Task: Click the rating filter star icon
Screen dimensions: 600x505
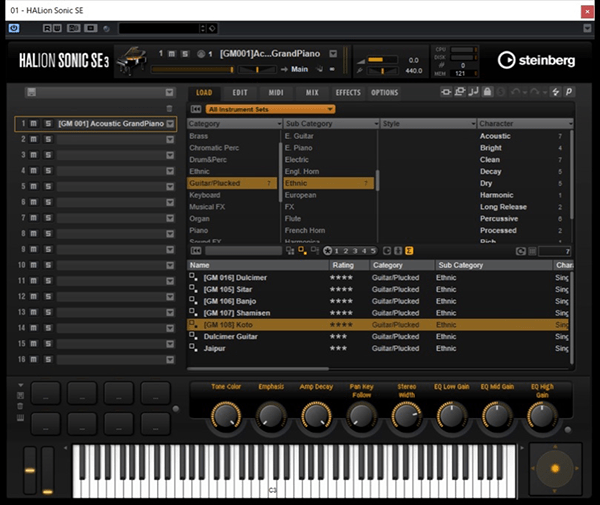Action: click(328, 251)
